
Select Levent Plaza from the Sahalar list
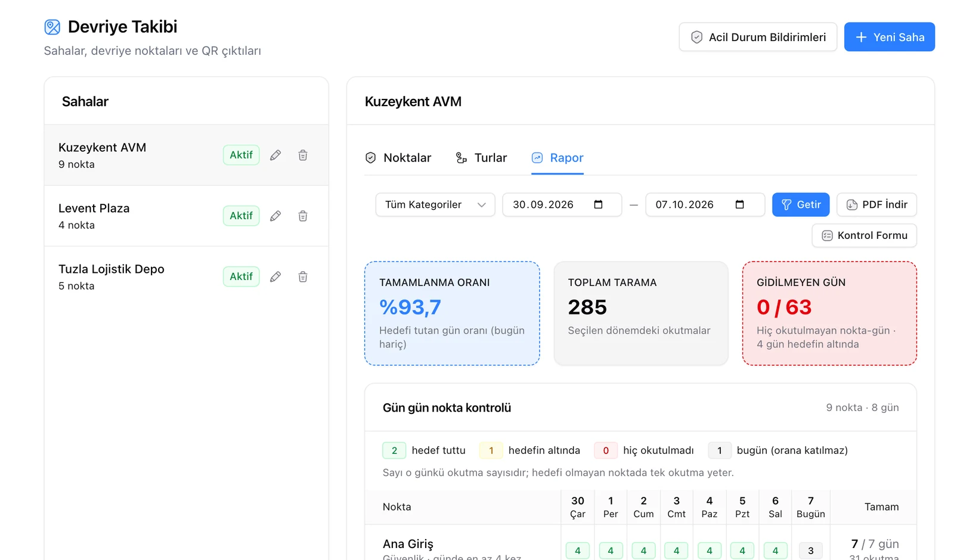point(186,216)
